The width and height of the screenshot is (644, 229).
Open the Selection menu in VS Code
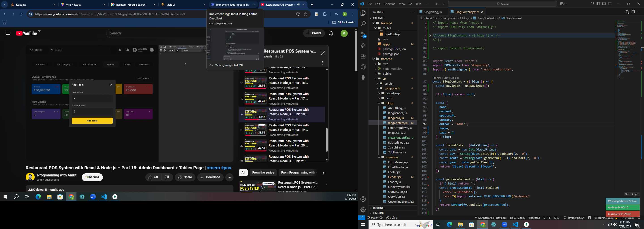(389, 4)
